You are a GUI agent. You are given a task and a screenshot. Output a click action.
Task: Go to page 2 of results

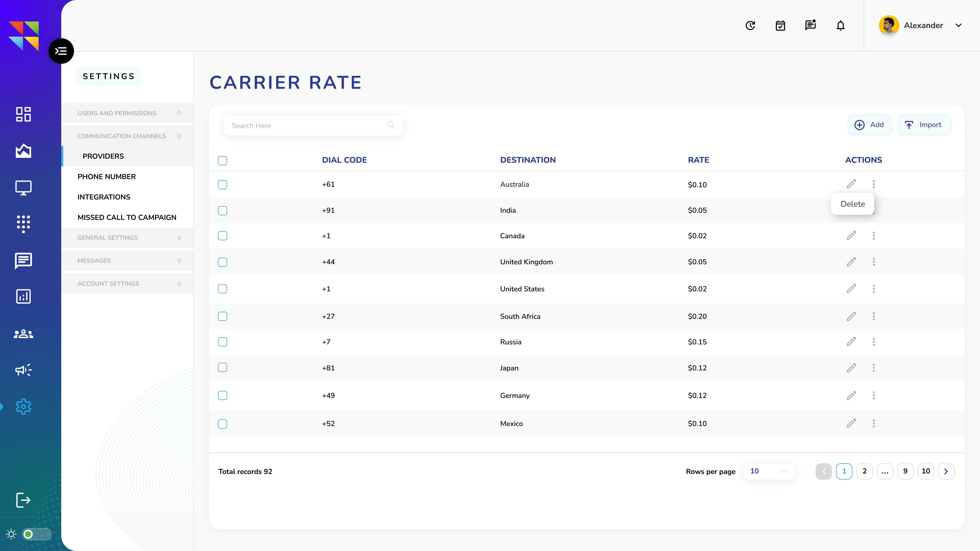pos(864,471)
